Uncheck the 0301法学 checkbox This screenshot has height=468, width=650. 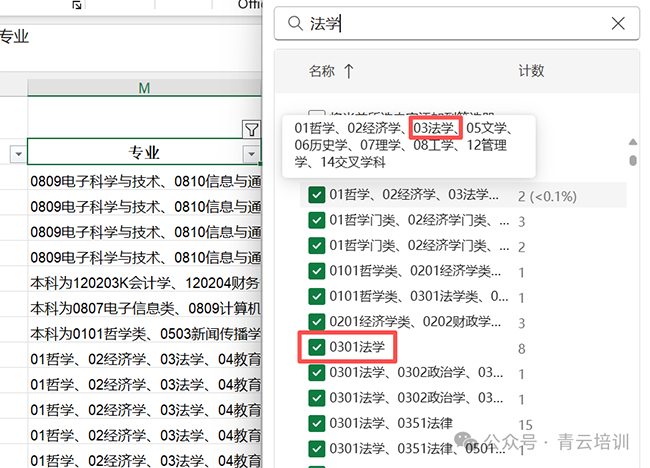point(317,347)
